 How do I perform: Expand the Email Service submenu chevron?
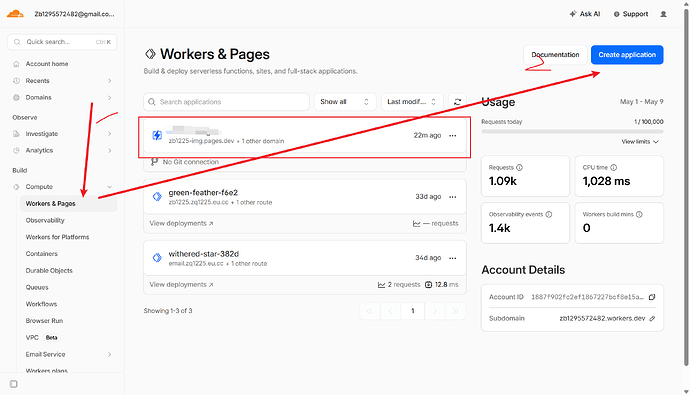click(x=110, y=355)
